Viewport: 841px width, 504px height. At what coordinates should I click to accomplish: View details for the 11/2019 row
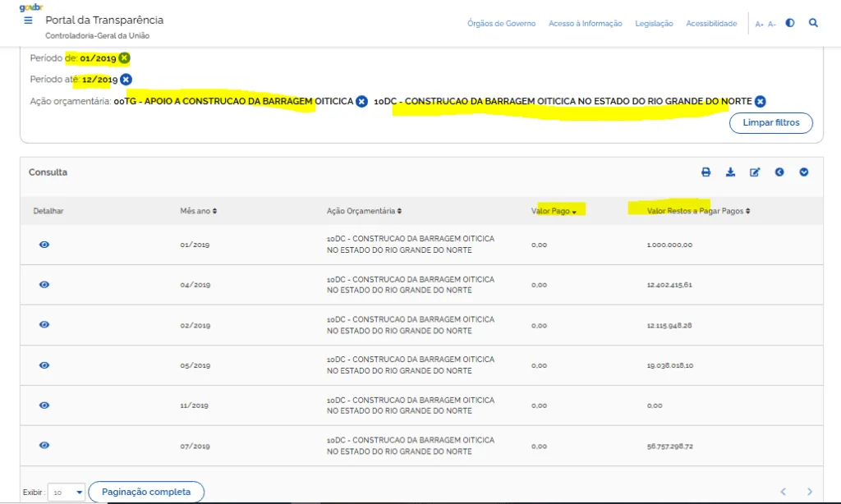(44, 405)
